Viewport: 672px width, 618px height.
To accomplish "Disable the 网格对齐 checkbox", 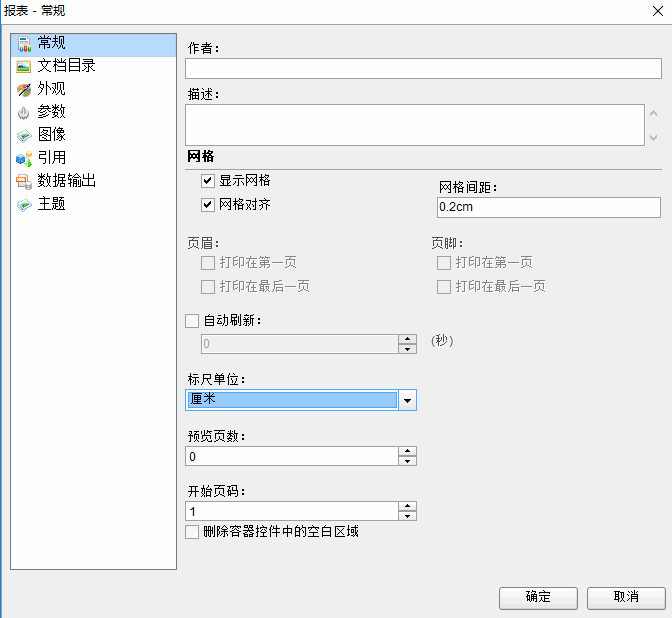I will (208, 205).
